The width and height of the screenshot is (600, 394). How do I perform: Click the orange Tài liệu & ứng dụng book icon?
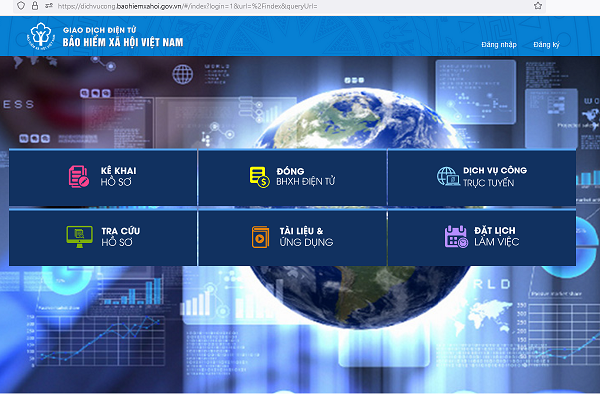[260, 237]
